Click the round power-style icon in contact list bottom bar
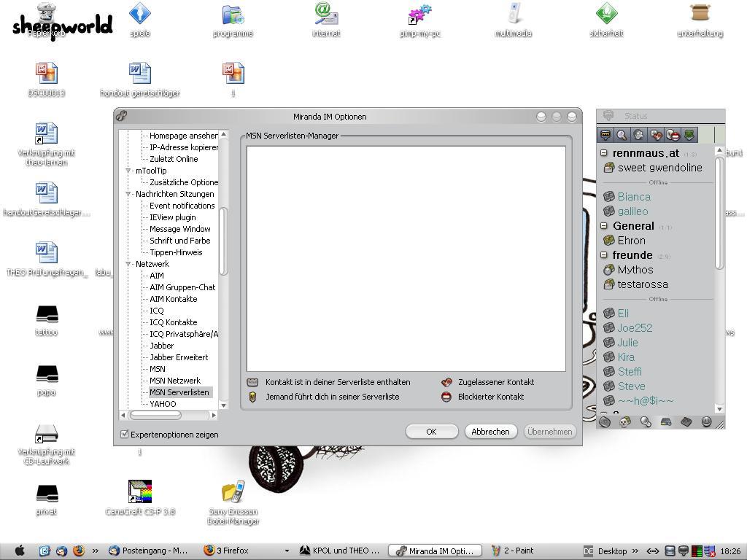Image resolution: width=747 pixels, height=560 pixels. pos(706,422)
